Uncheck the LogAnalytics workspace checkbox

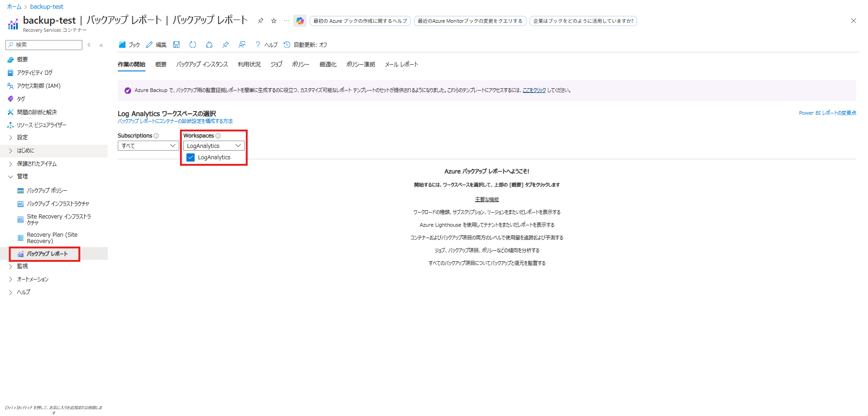(x=191, y=157)
